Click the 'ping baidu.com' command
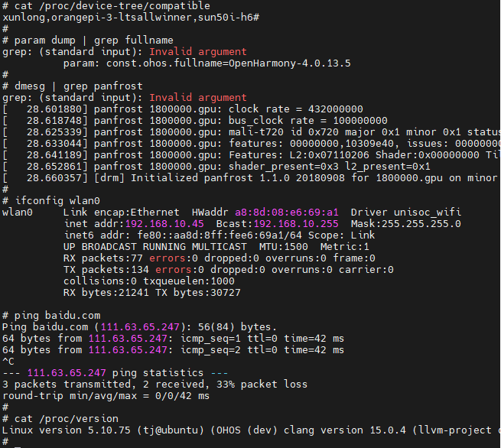This screenshot has height=448, width=501. click(x=51, y=316)
